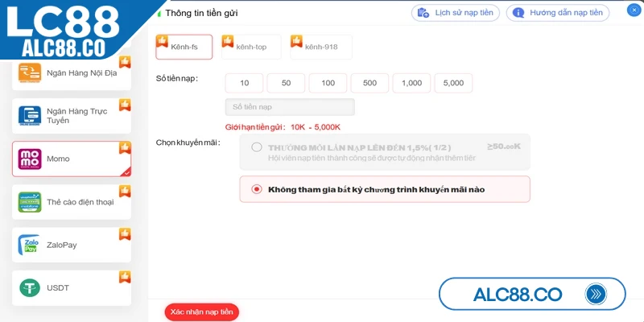Image resolution: width=644 pixels, height=322 pixels.
Task: Click the ≥50.00K bonus requirement text
Action: tap(504, 147)
